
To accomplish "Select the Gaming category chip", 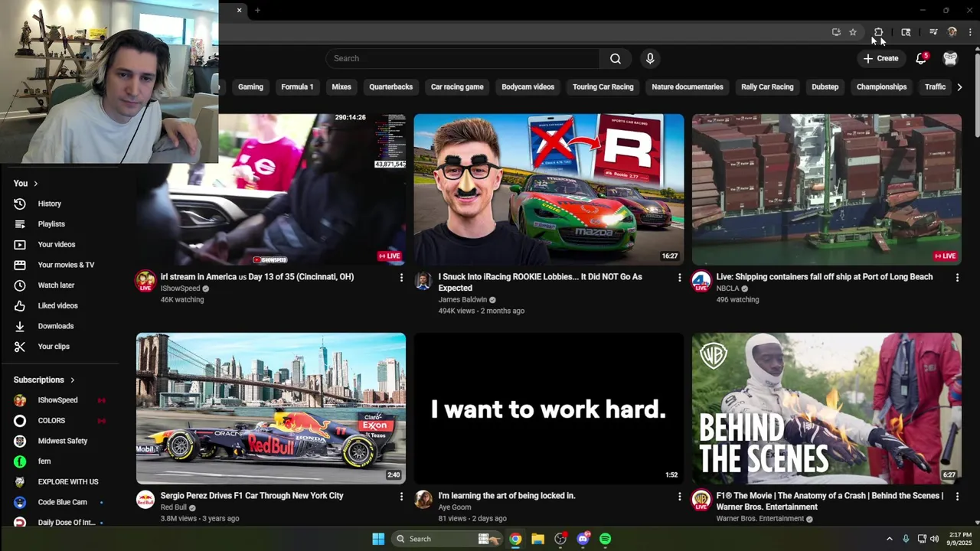I will tap(250, 86).
